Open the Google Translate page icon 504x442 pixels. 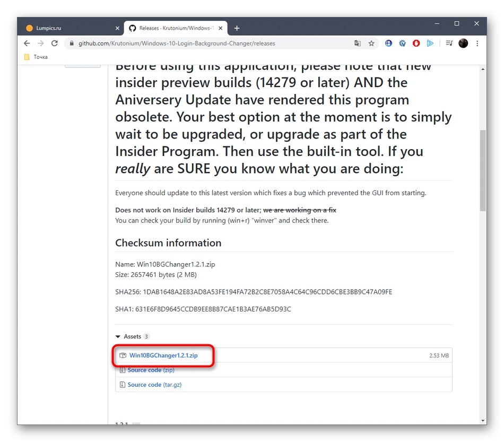[x=358, y=44]
